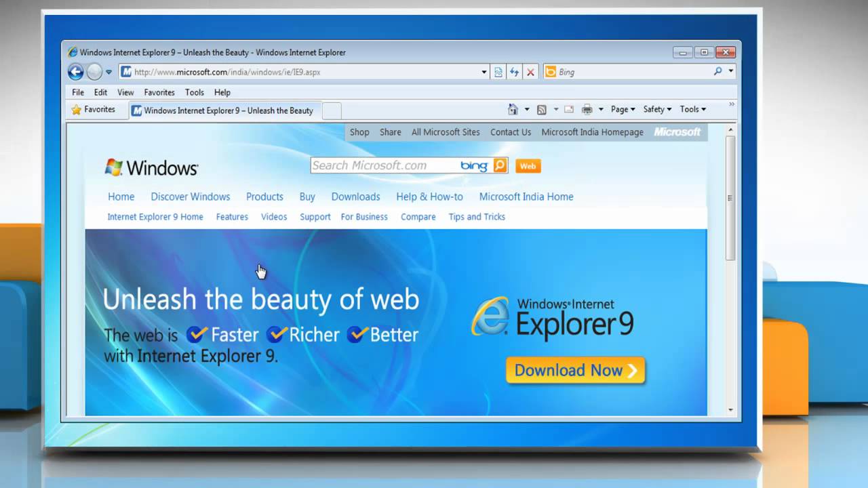Click the command bar overflow chevron
This screenshot has width=868, height=488.
pos(732,104)
